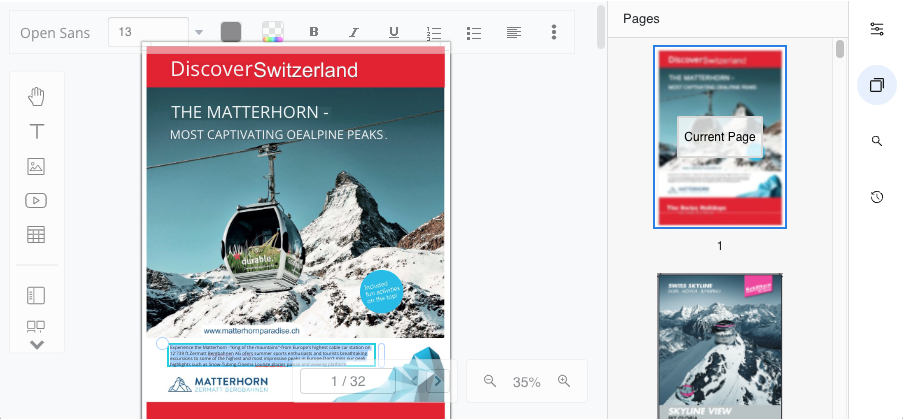Click the insert video tool
Image resolution: width=903 pixels, height=419 pixels.
[37, 200]
